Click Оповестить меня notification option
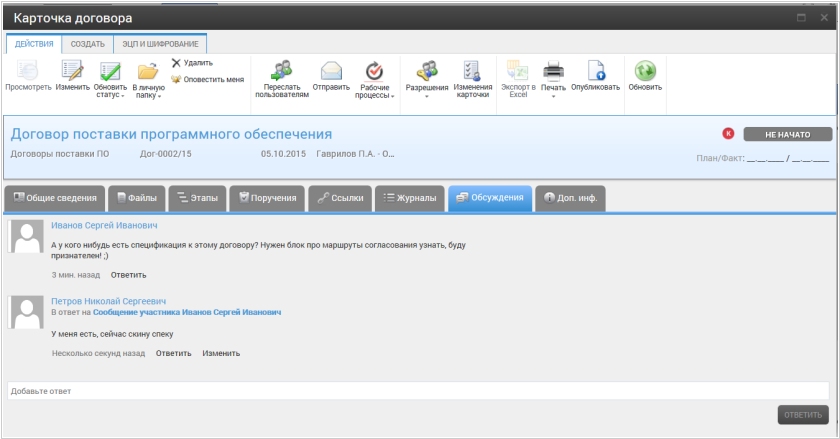 click(207, 78)
